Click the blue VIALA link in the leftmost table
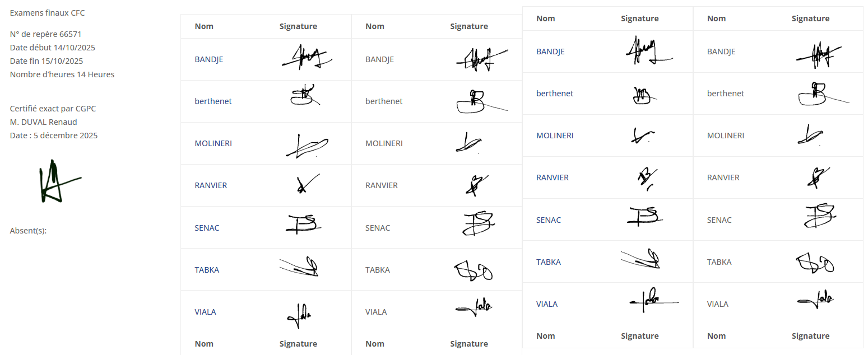 (x=205, y=312)
